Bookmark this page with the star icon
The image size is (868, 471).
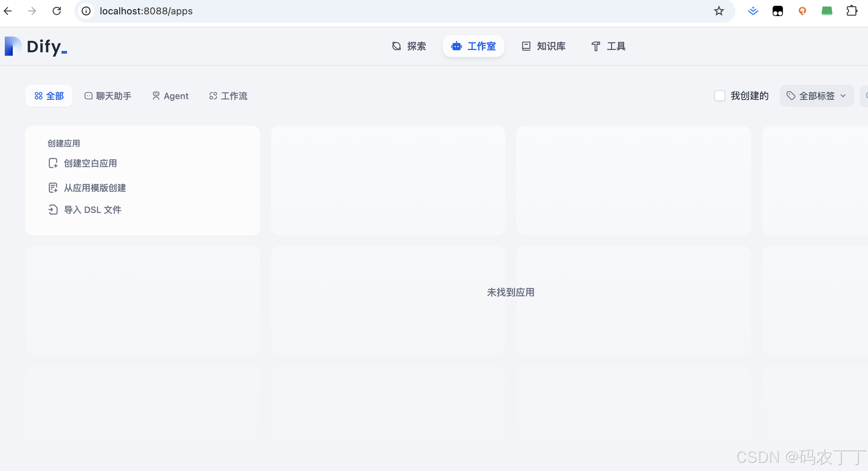coord(719,11)
